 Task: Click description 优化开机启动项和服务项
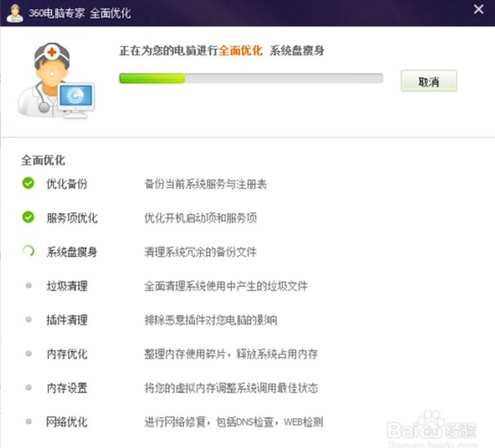coord(200,218)
